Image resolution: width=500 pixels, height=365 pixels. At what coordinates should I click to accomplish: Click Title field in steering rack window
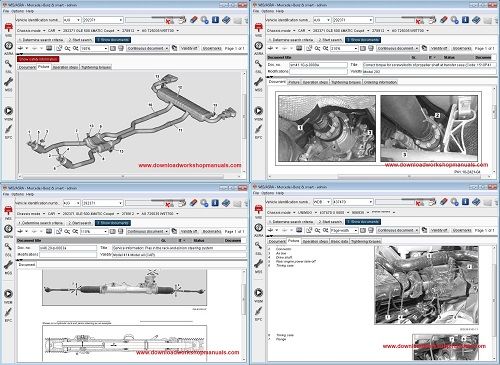click(x=179, y=248)
